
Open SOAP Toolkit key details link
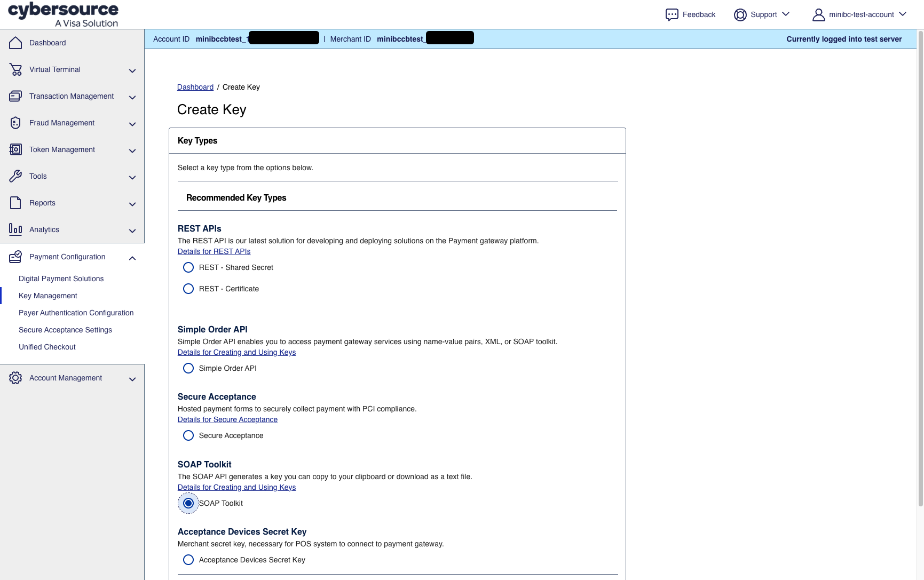(236, 487)
